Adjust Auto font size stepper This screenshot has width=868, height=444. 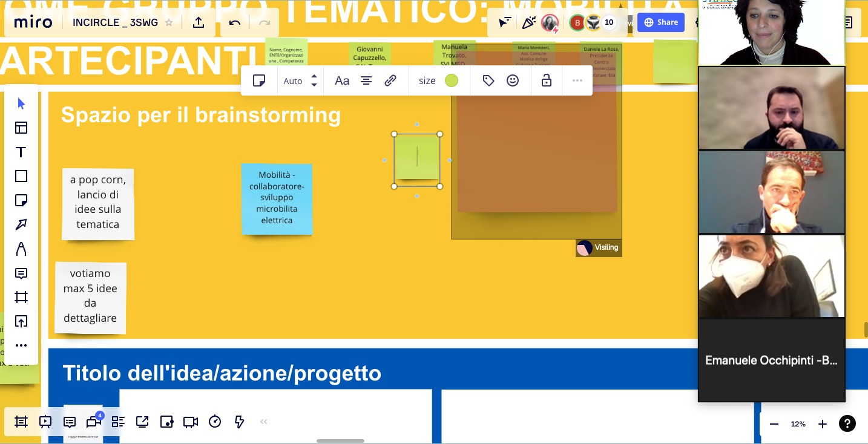pos(314,80)
